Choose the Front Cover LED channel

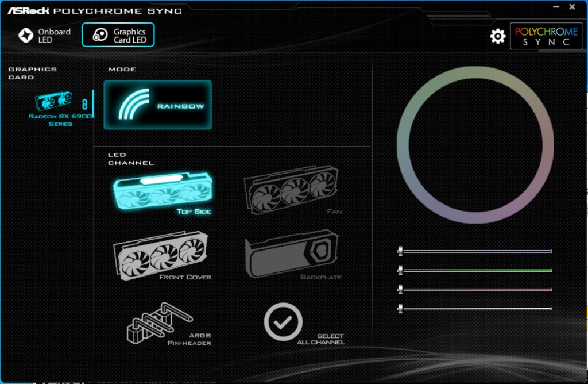[163, 256]
